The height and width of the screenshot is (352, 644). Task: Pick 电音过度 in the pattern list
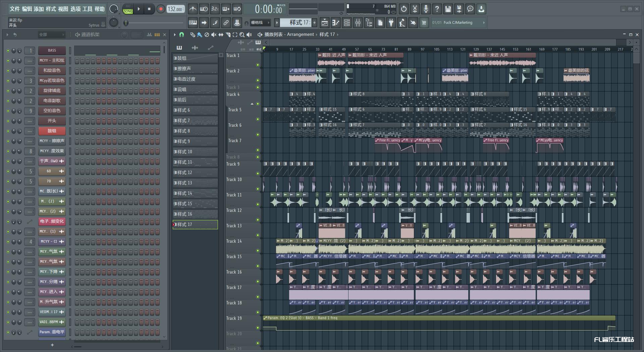pyautogui.click(x=195, y=79)
